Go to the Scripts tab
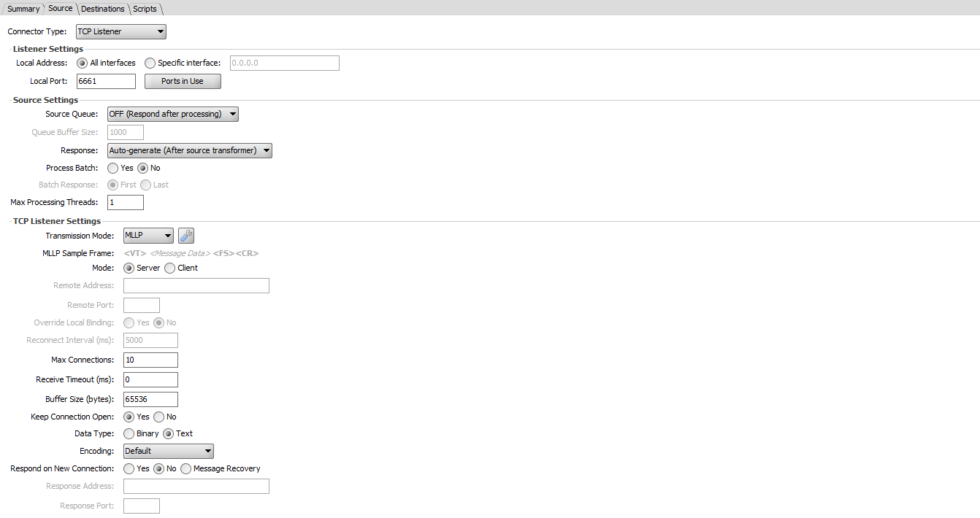Viewport: 980px width, 518px height. click(x=145, y=9)
